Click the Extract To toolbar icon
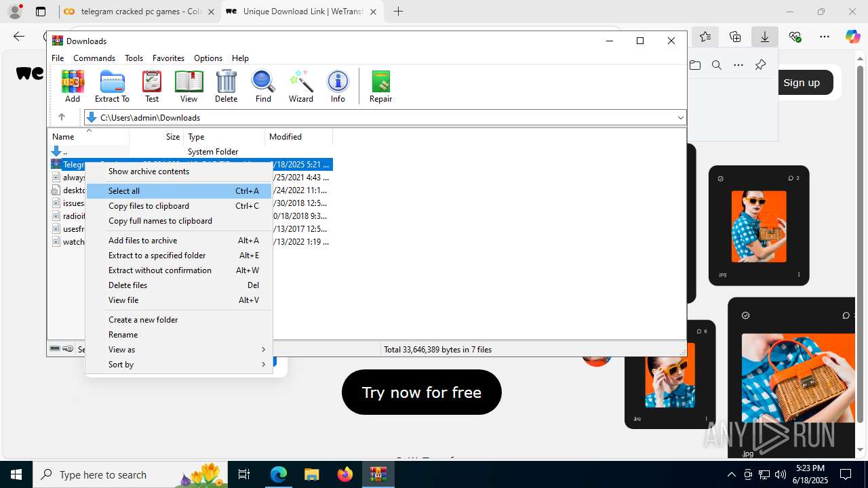This screenshot has height=488, width=868. pos(112,86)
